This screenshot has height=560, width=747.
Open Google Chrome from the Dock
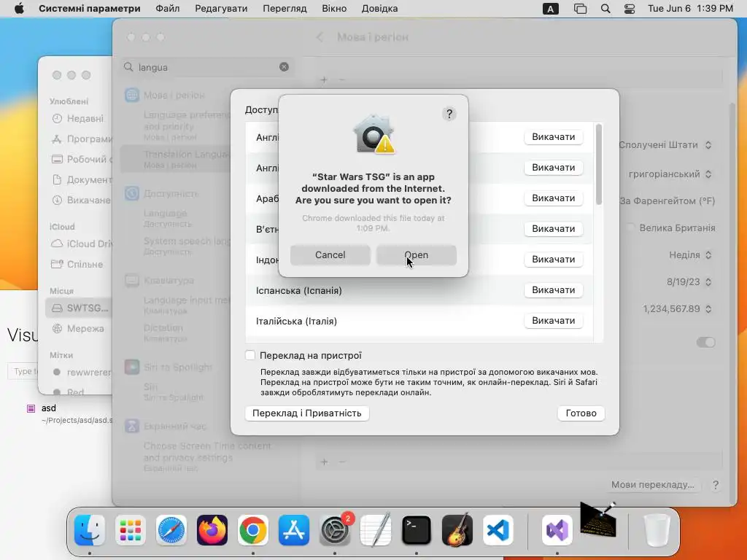[x=253, y=530]
